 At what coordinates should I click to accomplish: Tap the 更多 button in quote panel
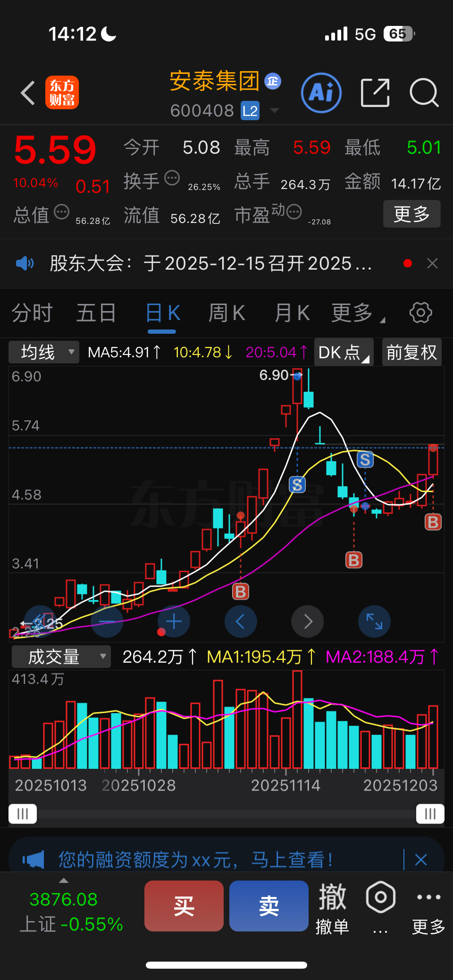coord(412,214)
